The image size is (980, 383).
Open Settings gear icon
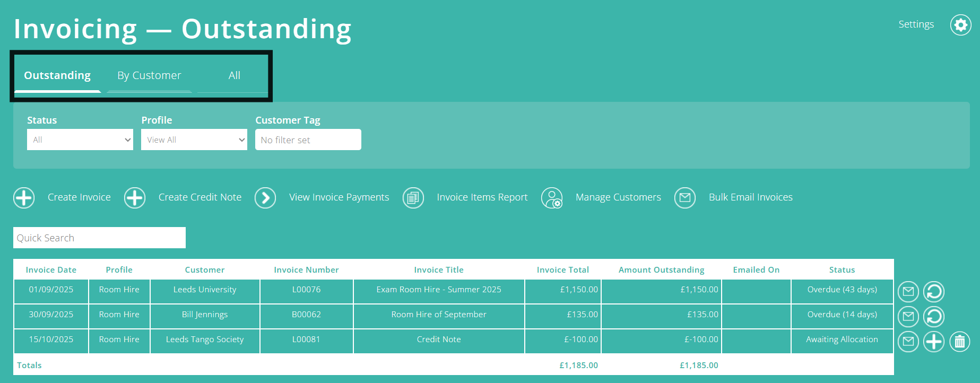(x=960, y=25)
